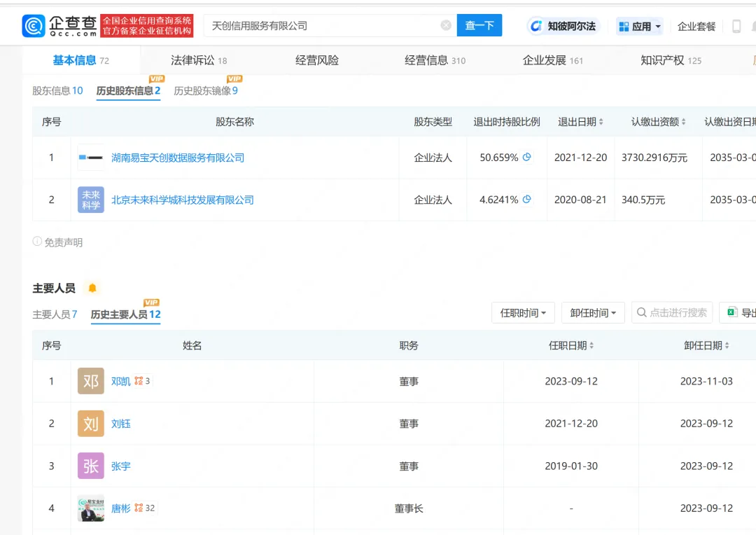
Task: Expand the 卸任时间 dropdown filter
Action: coord(593,313)
